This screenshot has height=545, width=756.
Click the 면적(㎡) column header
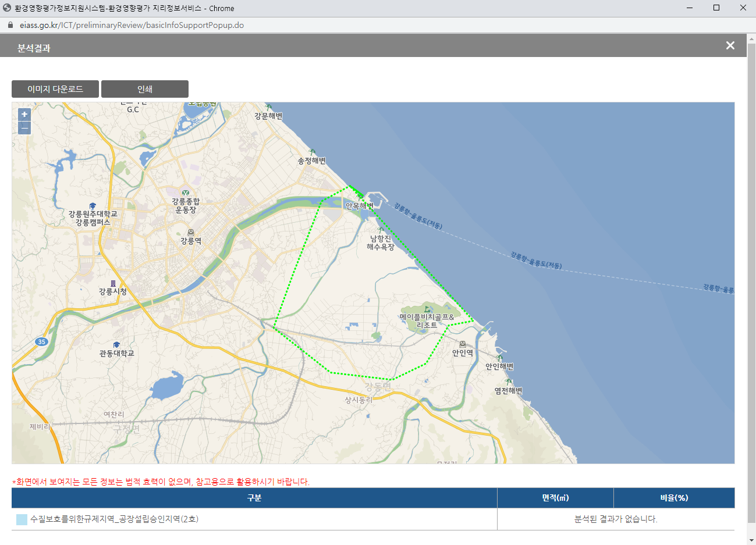point(555,498)
